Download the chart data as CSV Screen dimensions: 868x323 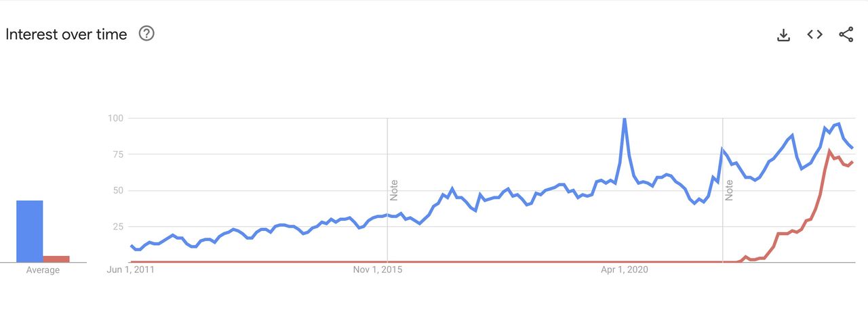coord(783,35)
